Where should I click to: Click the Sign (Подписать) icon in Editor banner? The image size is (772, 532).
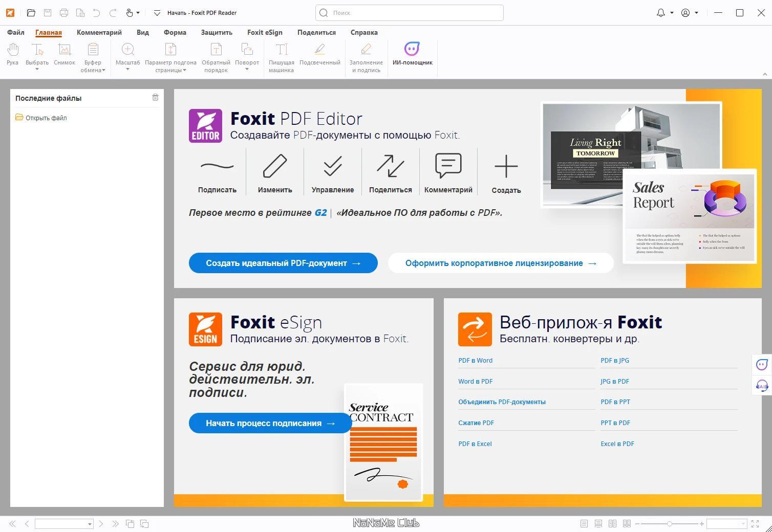(217, 166)
